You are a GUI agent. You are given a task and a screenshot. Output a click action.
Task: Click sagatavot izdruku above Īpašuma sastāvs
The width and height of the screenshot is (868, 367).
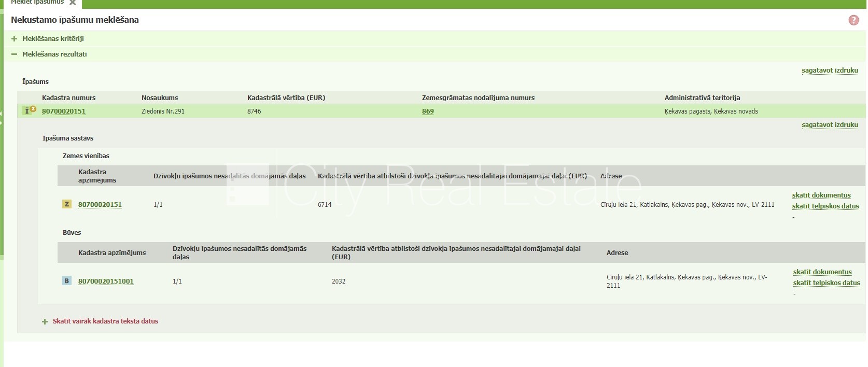[x=830, y=125]
